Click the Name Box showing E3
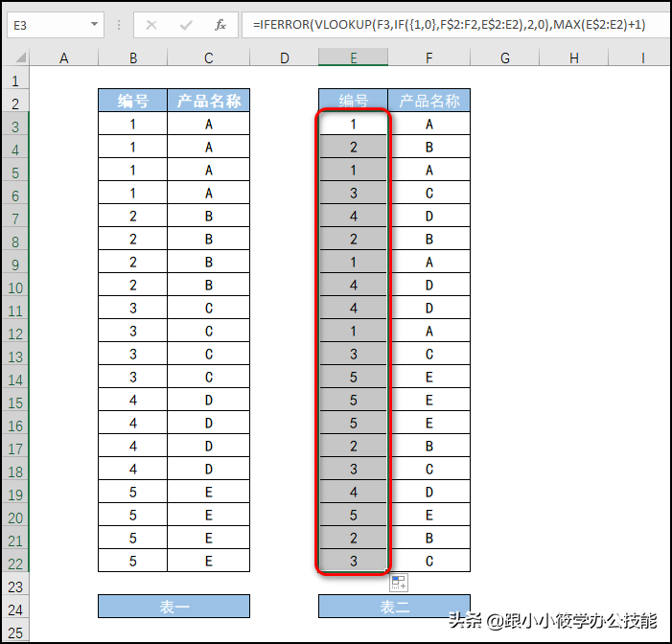The height and width of the screenshot is (644, 672). click(56, 25)
